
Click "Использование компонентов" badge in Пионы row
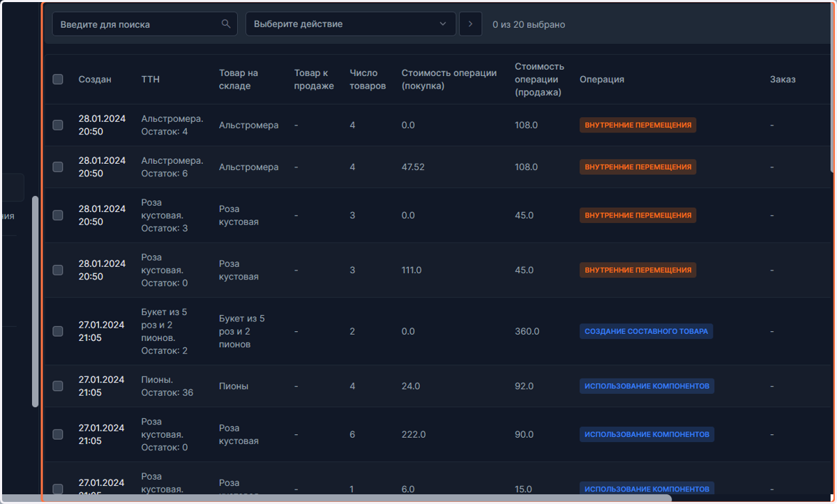point(647,385)
